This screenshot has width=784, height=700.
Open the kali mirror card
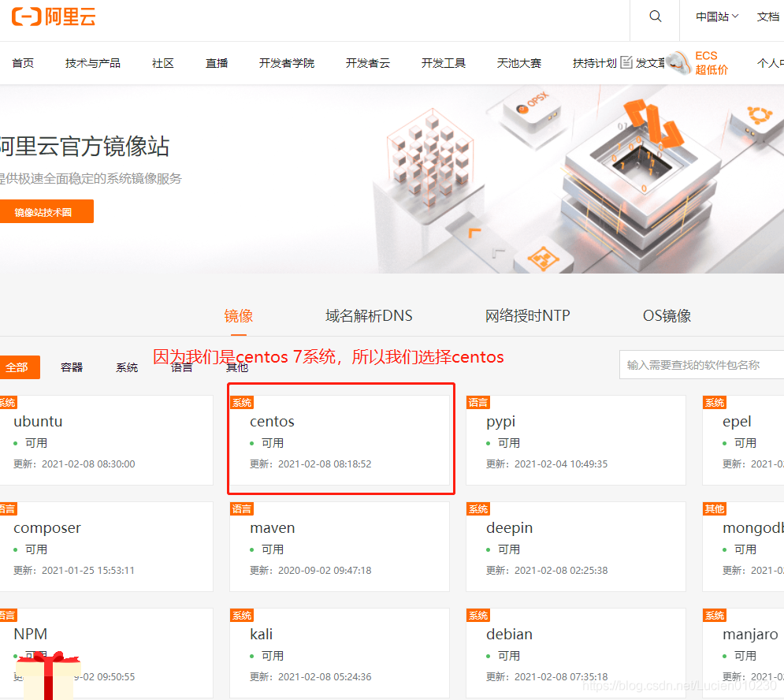[x=340, y=653]
